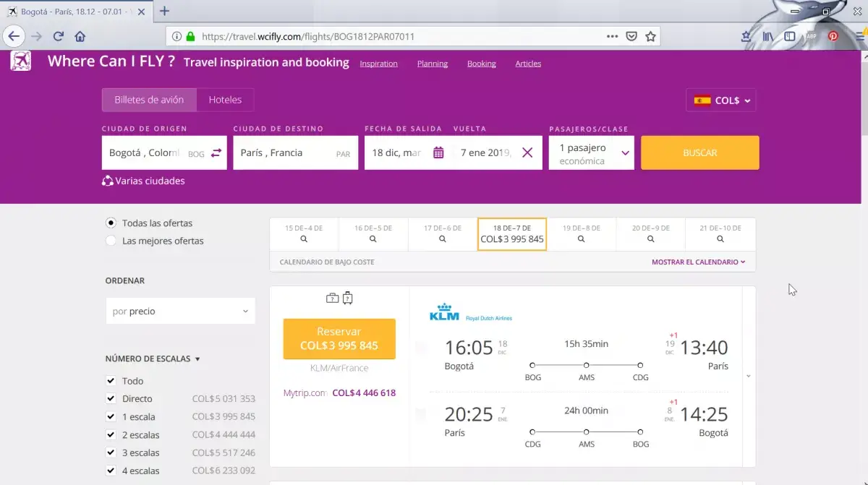868x485 pixels.
Task: Uncheck the Directo flights checkbox
Action: point(111,398)
